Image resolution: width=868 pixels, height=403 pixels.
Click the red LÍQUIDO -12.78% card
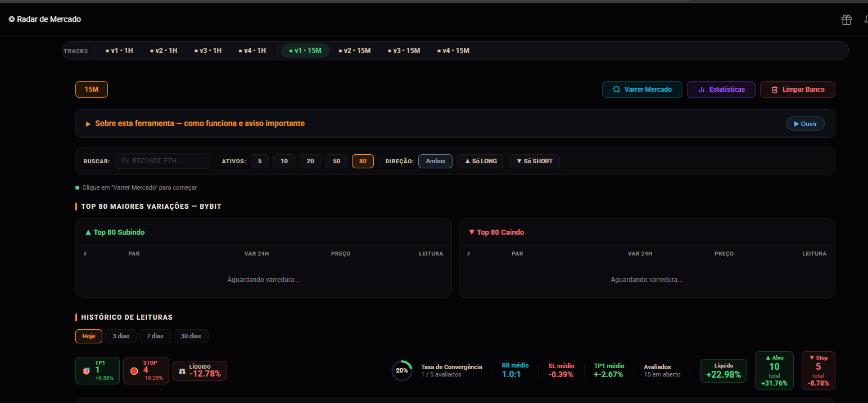[x=200, y=371]
